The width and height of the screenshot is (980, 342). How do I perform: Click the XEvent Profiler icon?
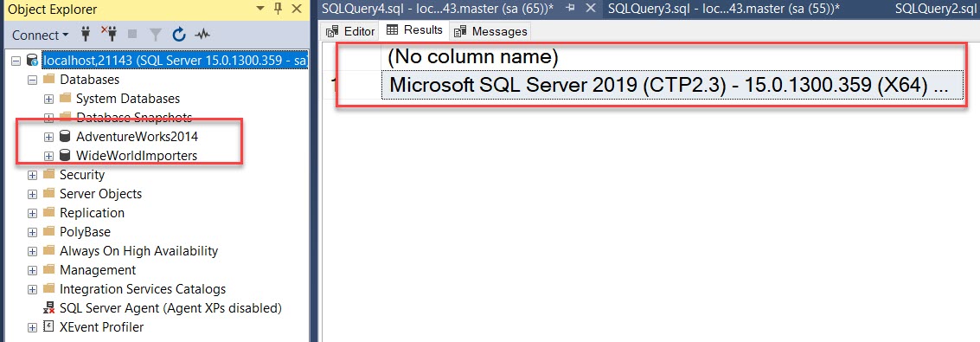pos(48,327)
